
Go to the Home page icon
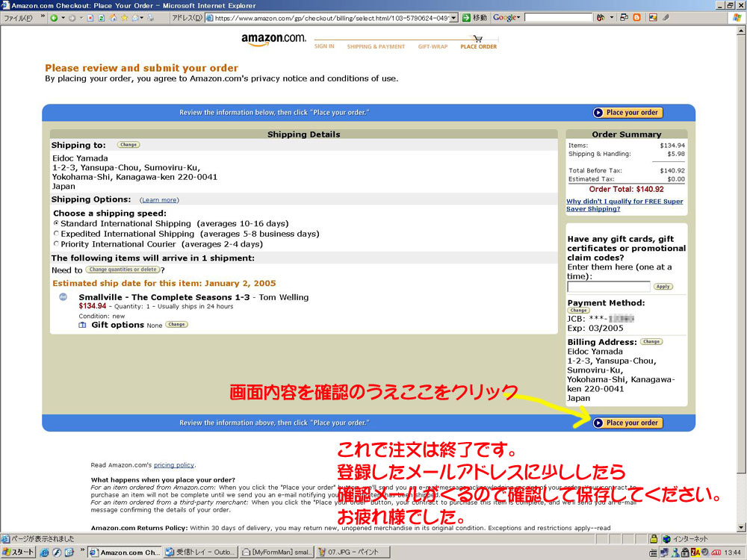coord(113,18)
